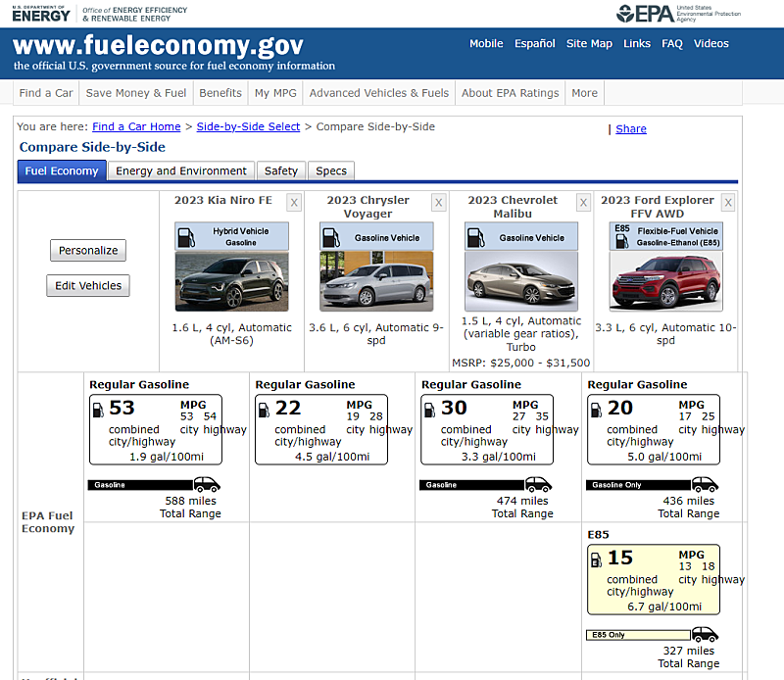
Task: Switch to the Energy and Environment tab
Action: [x=181, y=171]
